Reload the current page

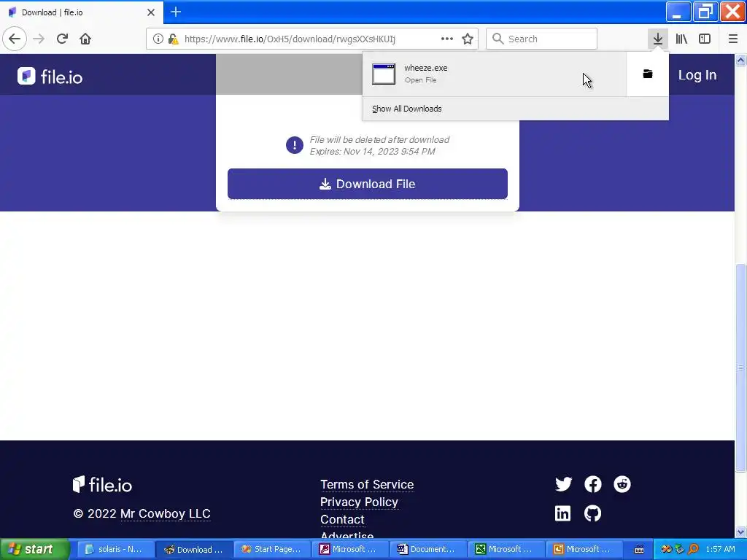click(62, 39)
